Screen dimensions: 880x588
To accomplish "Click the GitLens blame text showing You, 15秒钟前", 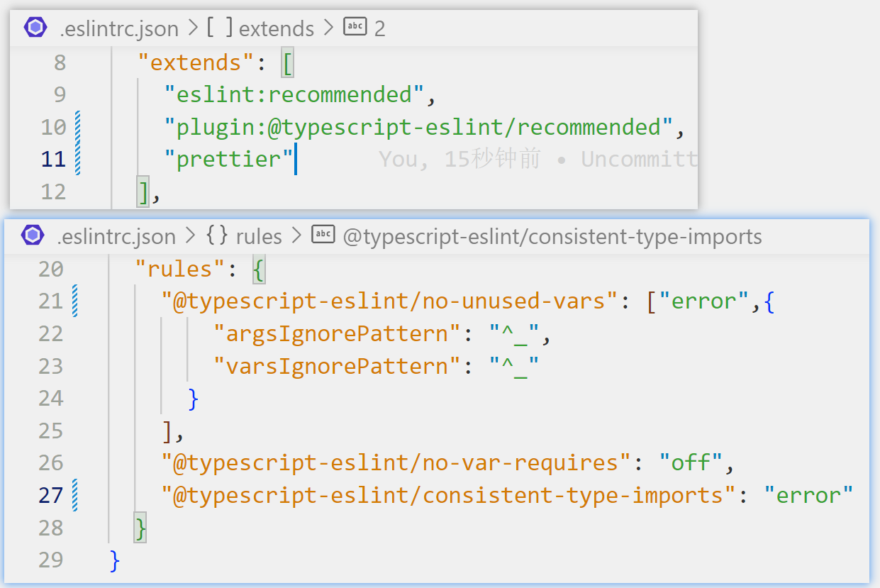I will (462, 158).
